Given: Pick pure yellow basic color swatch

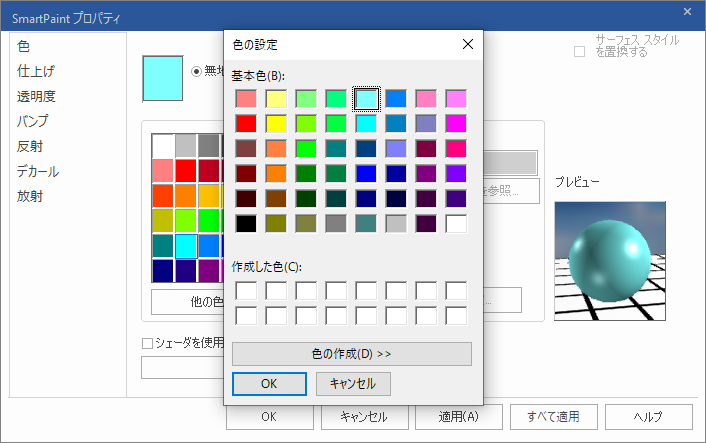Looking at the screenshot, I should pyautogui.click(x=276, y=123).
